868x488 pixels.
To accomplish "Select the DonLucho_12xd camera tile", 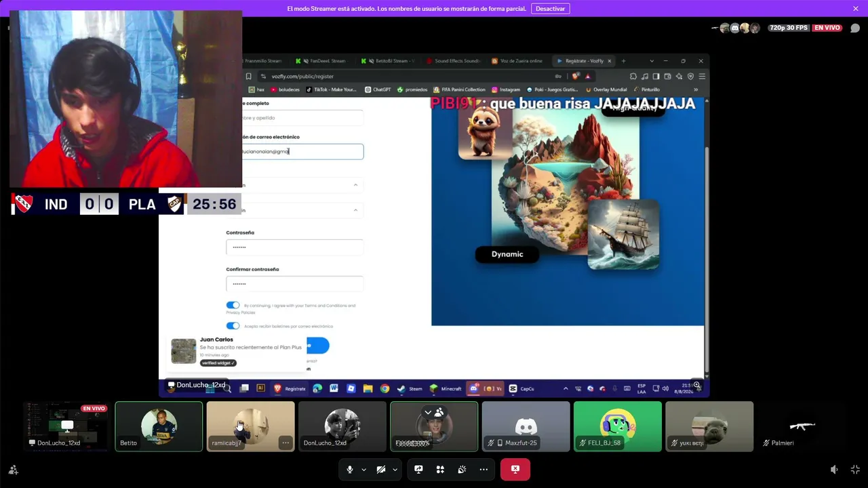I will pos(342,426).
